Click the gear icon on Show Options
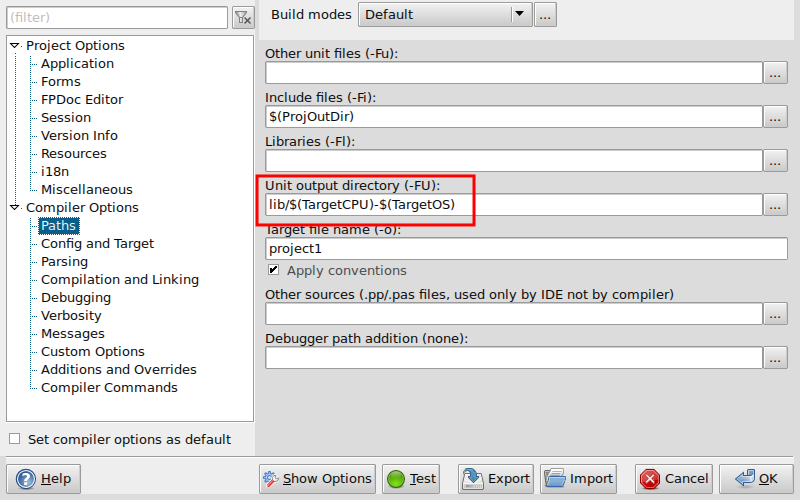800x500 pixels. (270, 479)
